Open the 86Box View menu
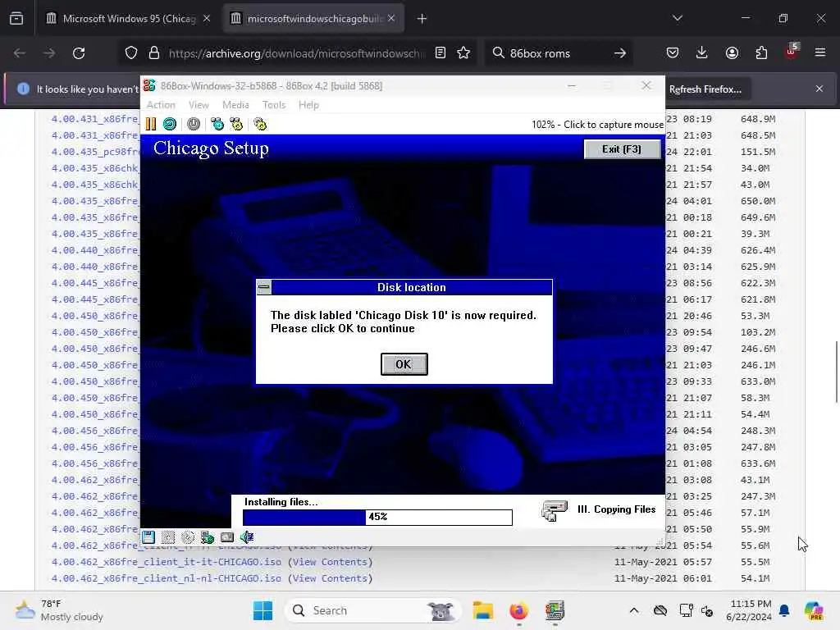 (199, 105)
